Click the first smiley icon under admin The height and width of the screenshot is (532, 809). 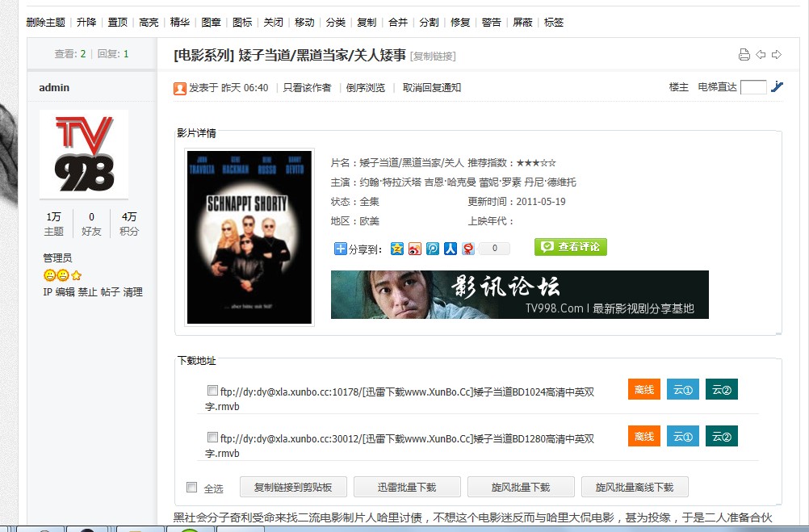click(49, 275)
